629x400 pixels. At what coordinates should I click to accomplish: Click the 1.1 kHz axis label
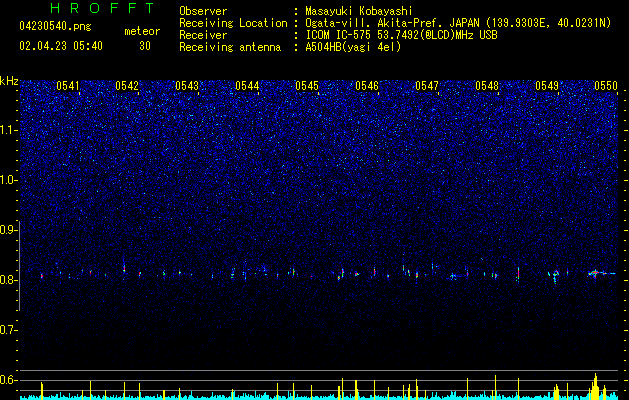(8, 130)
